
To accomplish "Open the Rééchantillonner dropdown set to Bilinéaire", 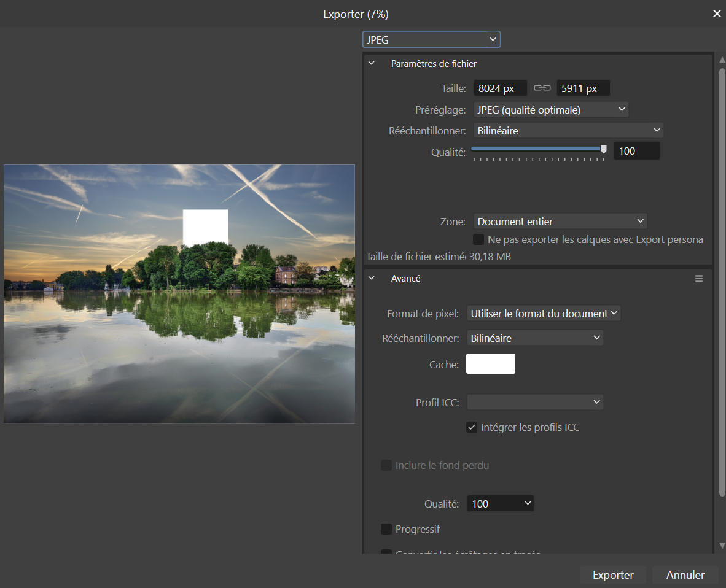I will click(x=568, y=130).
